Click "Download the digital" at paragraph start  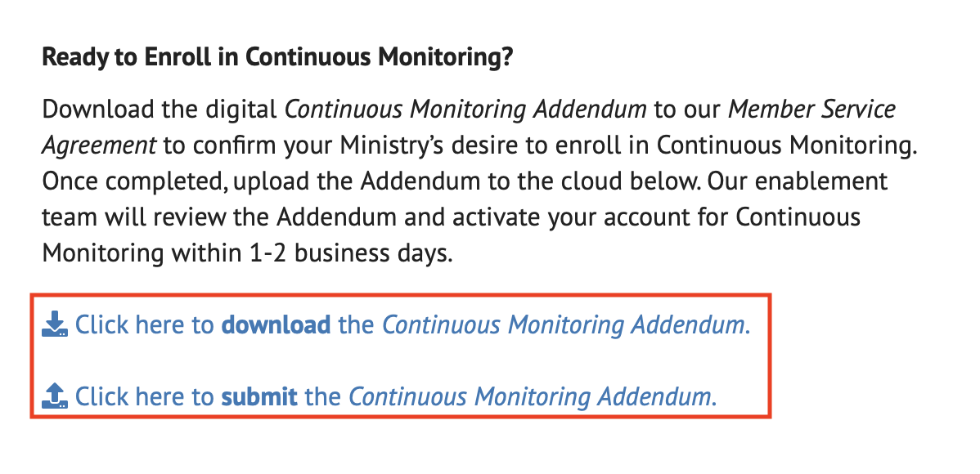(x=160, y=109)
